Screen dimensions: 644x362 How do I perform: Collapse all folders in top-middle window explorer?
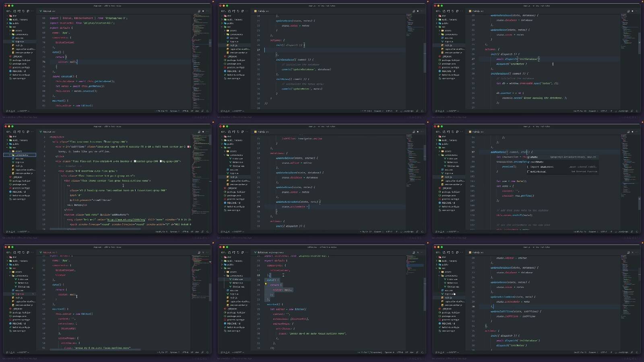click(242, 11)
